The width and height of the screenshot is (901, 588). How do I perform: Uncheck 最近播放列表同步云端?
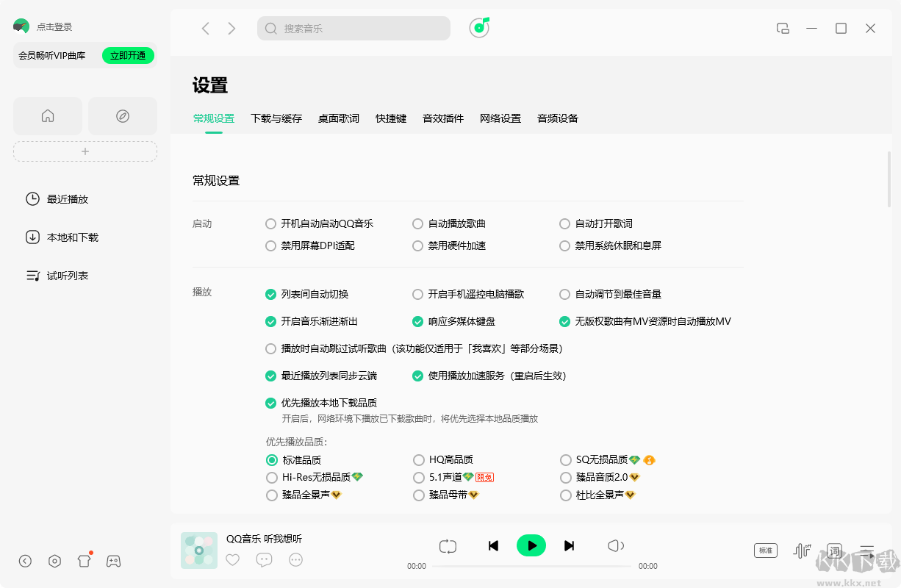click(270, 376)
